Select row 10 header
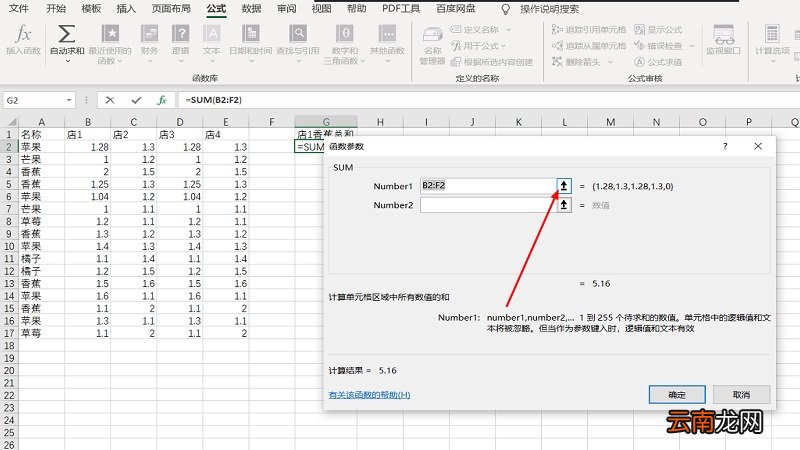800x450 pixels. [x=9, y=246]
